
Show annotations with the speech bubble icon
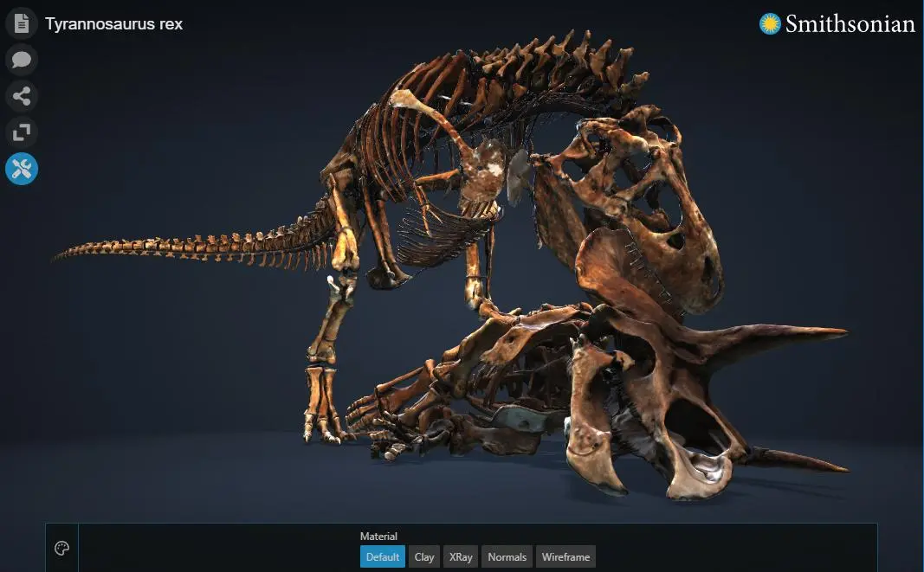pos(22,60)
